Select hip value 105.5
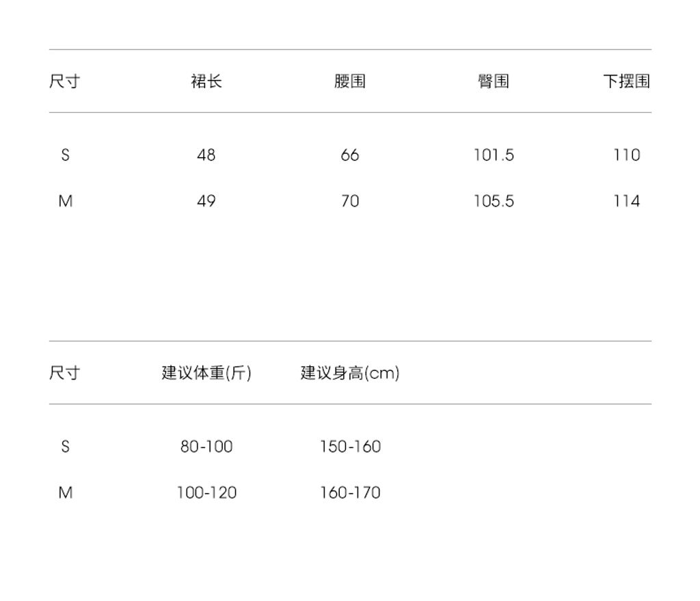The image size is (700, 601). 494,201
